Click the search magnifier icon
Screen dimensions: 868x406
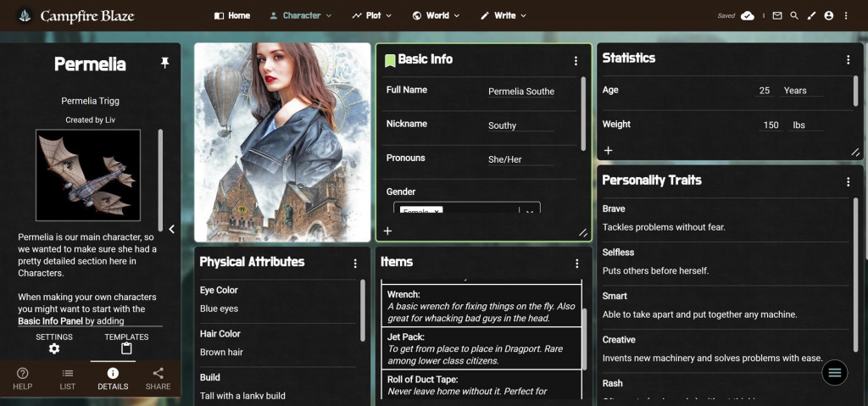(x=794, y=16)
